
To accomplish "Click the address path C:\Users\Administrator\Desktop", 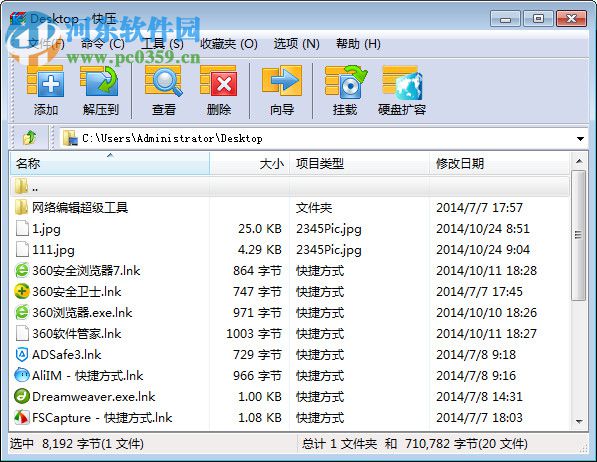I will tap(172, 138).
